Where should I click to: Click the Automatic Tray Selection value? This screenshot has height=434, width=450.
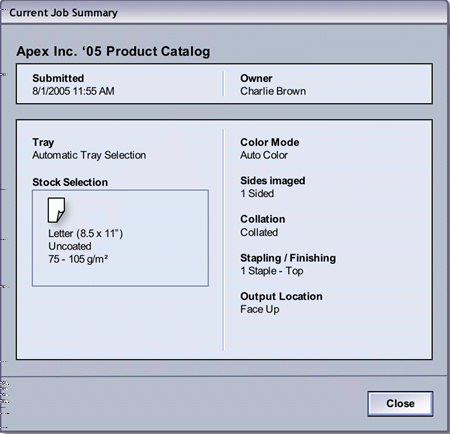(89, 155)
